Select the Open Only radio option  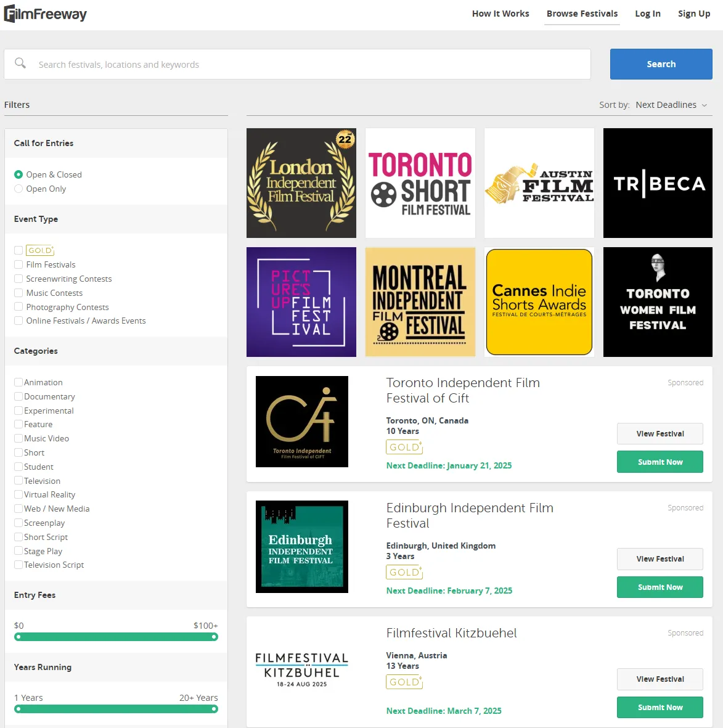coord(18,189)
